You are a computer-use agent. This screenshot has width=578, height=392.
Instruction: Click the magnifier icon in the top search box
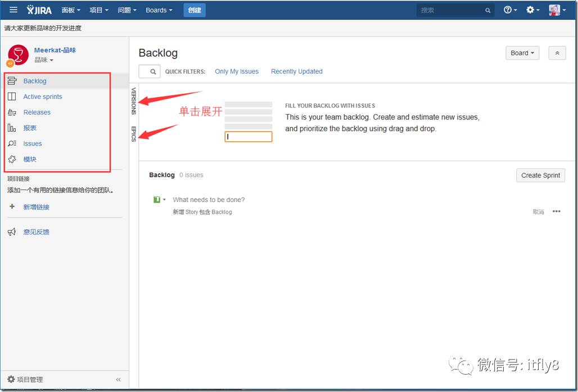point(487,10)
